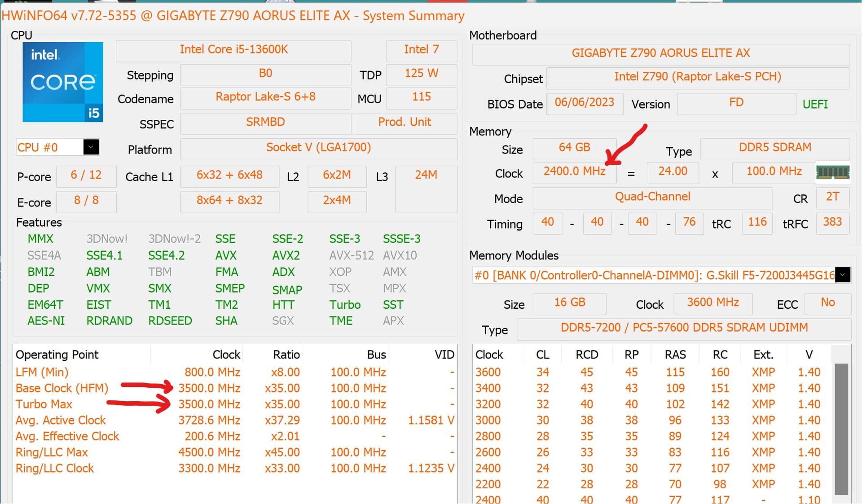
Task: Click the Intel Core i5-13600K name field
Action: tap(234, 49)
